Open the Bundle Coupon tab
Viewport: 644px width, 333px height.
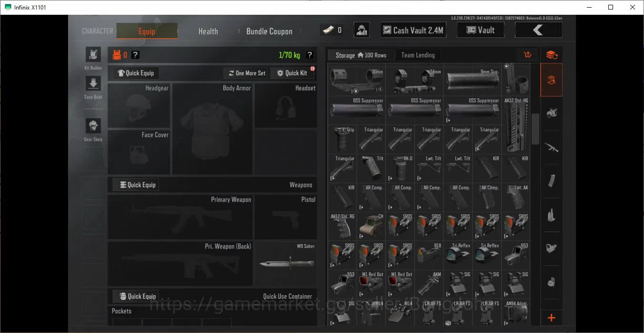coord(269,31)
